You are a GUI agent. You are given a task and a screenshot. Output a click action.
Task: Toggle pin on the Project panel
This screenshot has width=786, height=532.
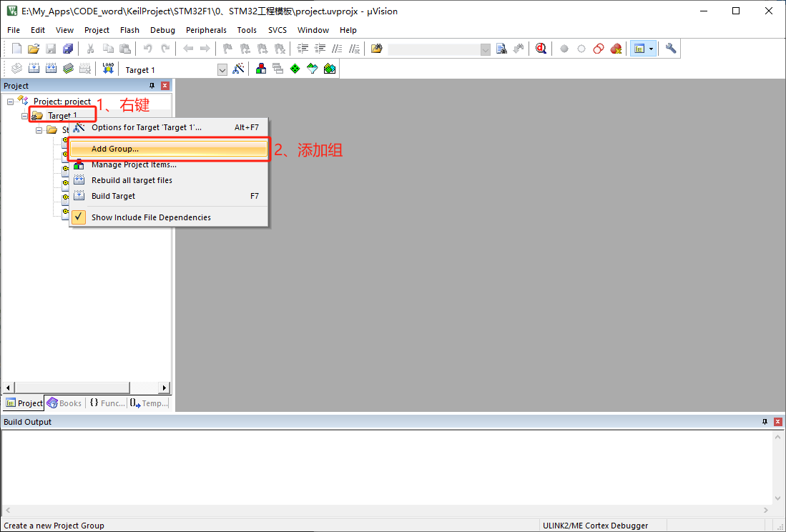click(x=152, y=86)
